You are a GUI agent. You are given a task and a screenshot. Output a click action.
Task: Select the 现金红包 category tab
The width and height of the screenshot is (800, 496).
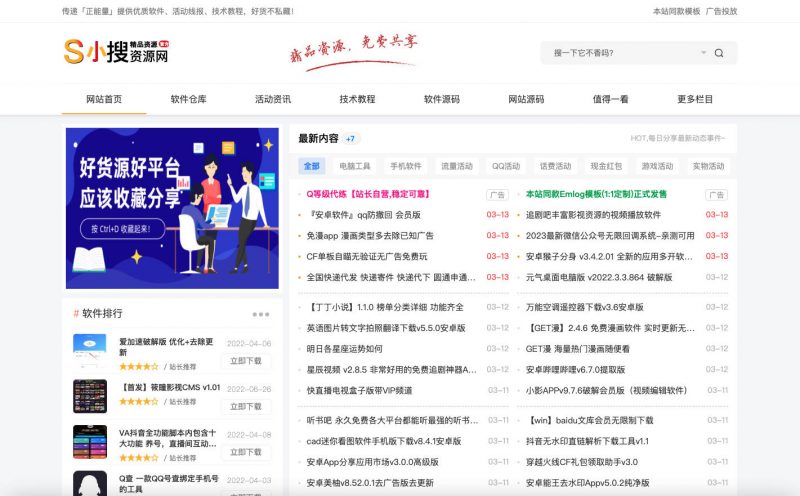(x=606, y=166)
